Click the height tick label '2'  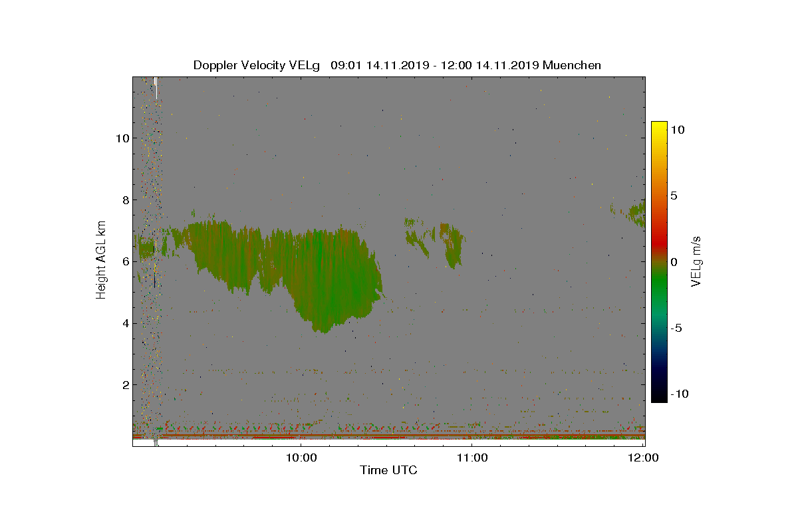point(124,384)
